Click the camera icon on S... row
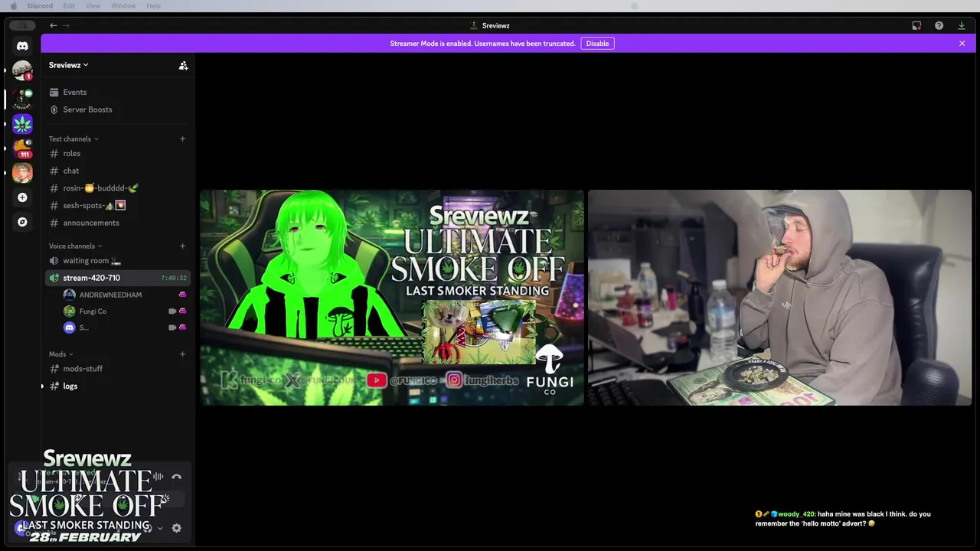 172,328
